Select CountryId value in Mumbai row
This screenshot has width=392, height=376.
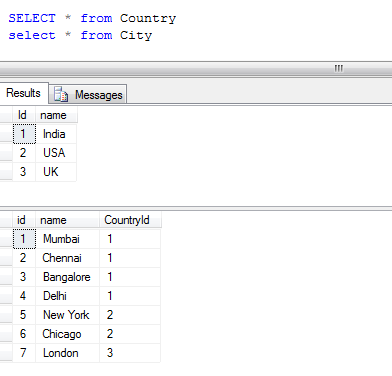click(130, 239)
